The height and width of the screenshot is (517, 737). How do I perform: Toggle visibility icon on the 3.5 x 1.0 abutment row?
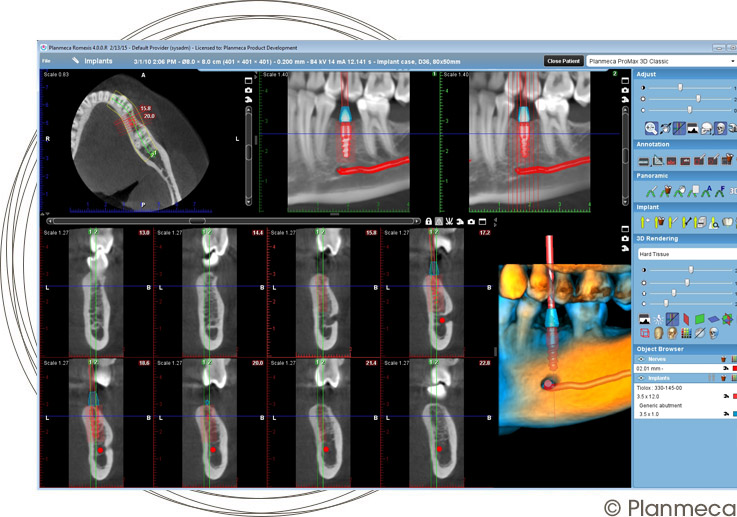click(726, 414)
